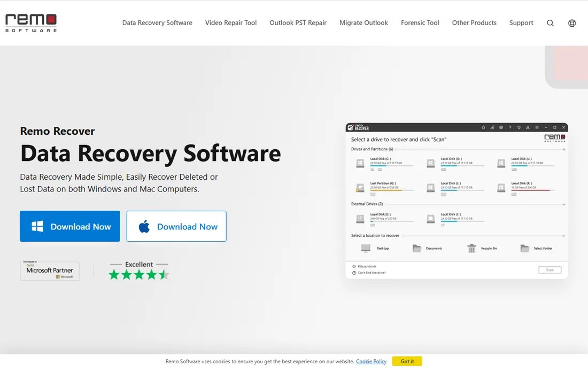Open the Support menu
This screenshot has width=588, height=368.
tap(521, 23)
